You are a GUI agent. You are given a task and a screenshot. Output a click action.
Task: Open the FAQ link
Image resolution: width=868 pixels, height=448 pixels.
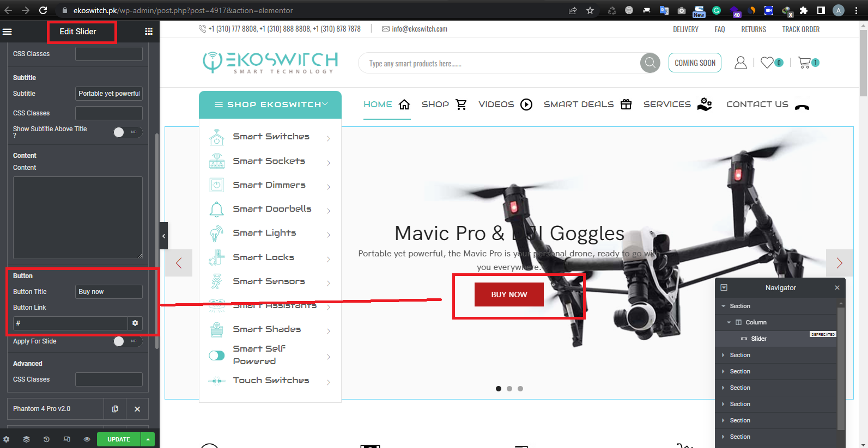click(x=720, y=29)
